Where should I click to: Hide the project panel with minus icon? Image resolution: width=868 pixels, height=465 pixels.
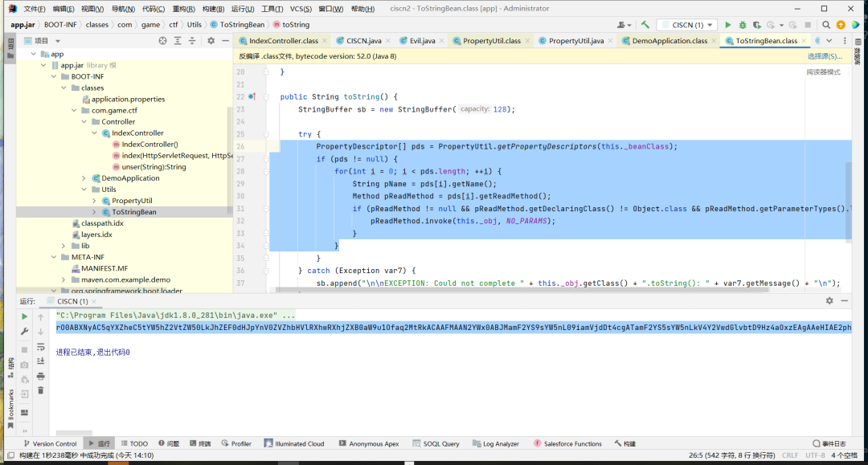[x=225, y=41]
